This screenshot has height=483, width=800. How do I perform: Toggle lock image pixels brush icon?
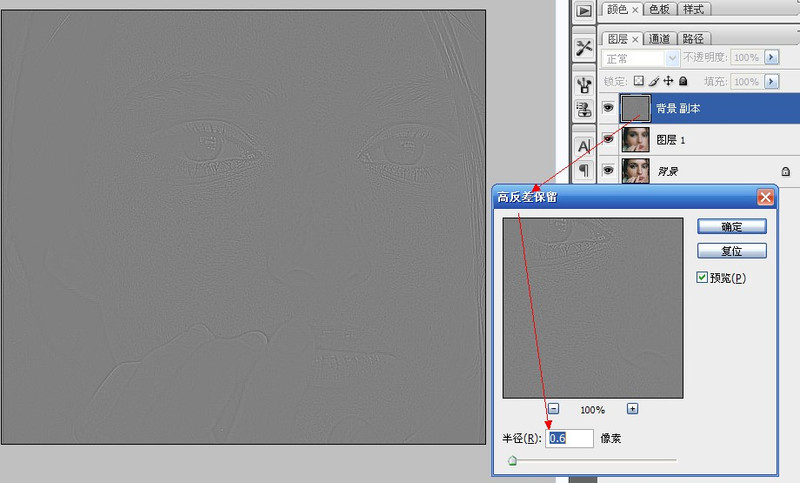tap(654, 81)
